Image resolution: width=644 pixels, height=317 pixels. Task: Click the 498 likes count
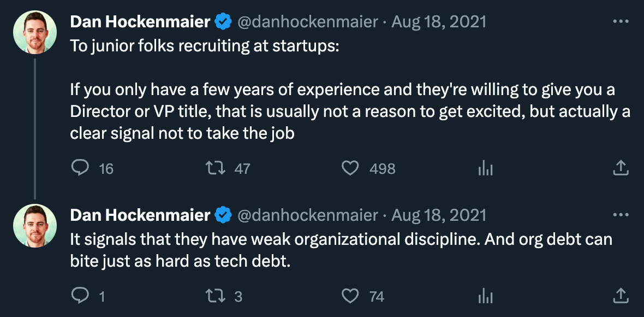tap(382, 168)
